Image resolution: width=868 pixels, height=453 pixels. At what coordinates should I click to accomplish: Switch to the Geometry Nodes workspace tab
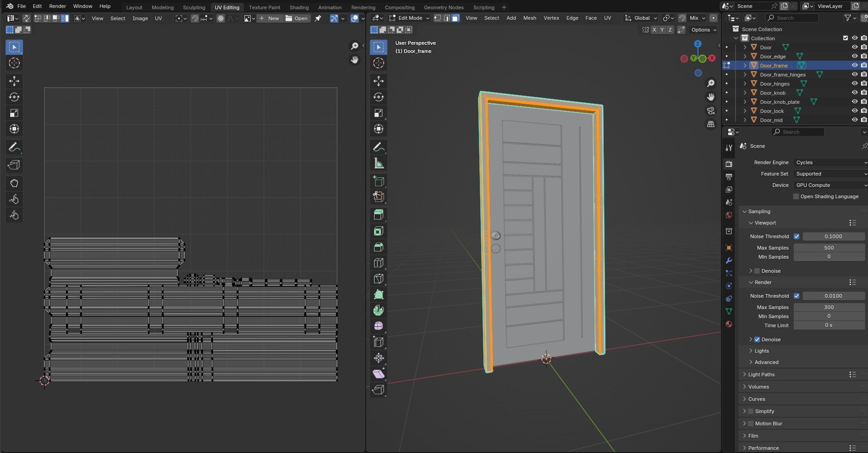(443, 7)
